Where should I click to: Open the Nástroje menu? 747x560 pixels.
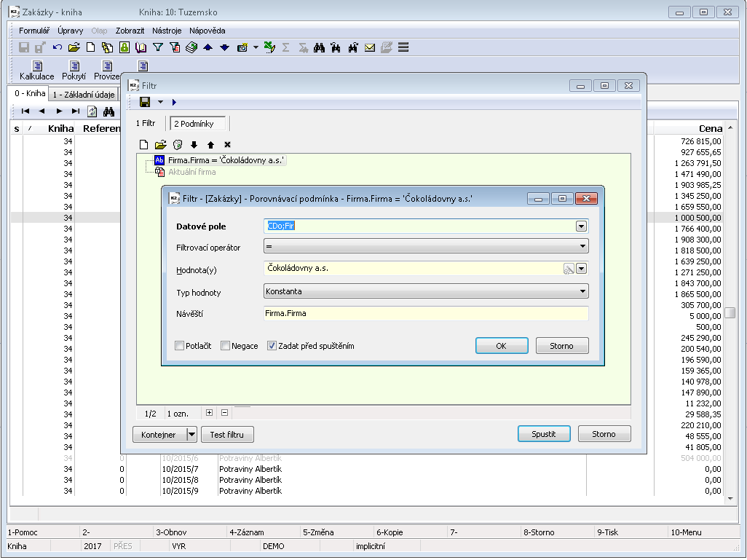coord(167,31)
